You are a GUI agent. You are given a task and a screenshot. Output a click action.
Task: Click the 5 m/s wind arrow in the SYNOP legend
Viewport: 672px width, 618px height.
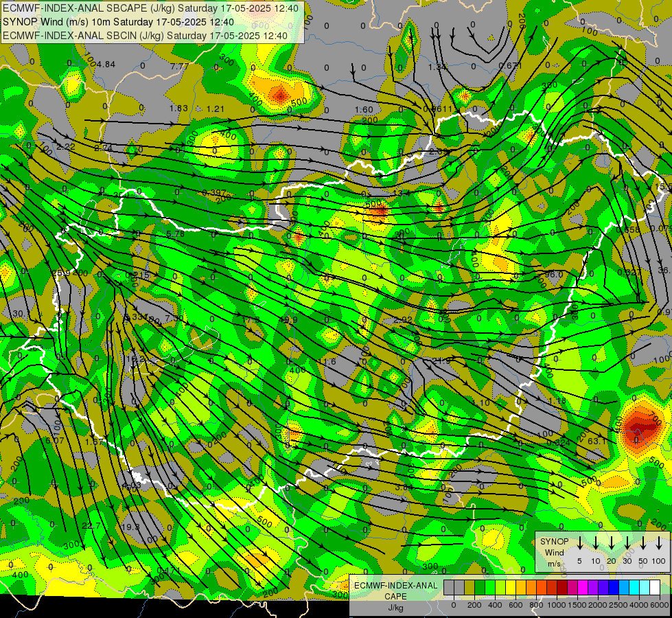[579, 543]
